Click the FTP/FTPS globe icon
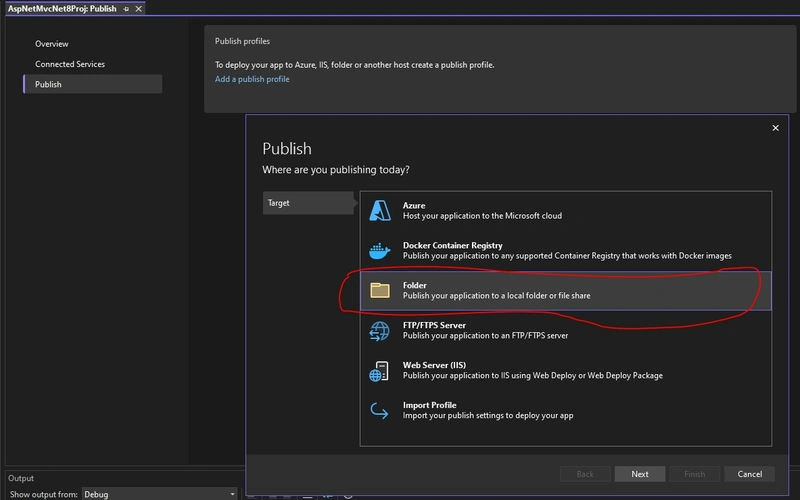The image size is (800, 500). point(379,331)
